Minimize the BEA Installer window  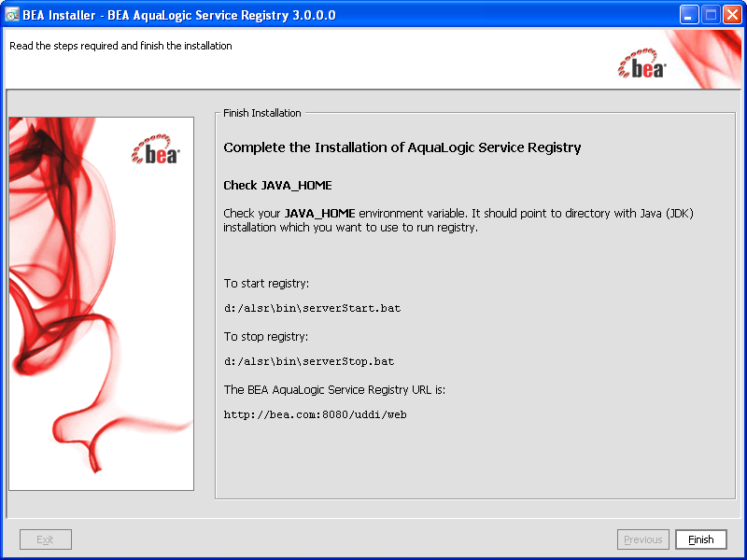click(x=688, y=15)
